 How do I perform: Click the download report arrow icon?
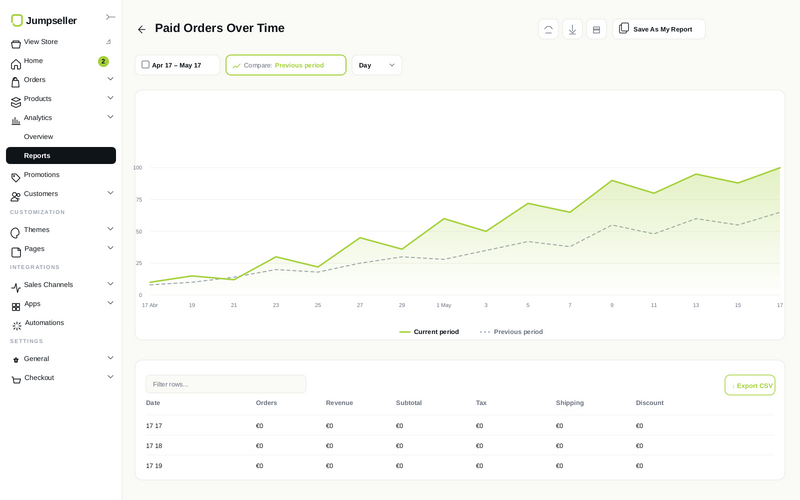click(x=572, y=30)
